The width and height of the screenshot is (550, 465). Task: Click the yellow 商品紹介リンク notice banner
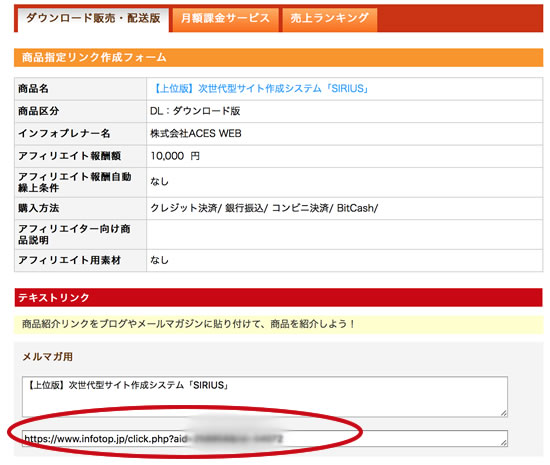279,324
